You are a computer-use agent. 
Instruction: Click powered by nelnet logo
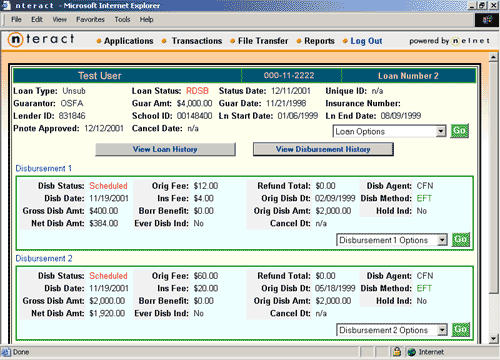[x=450, y=41]
